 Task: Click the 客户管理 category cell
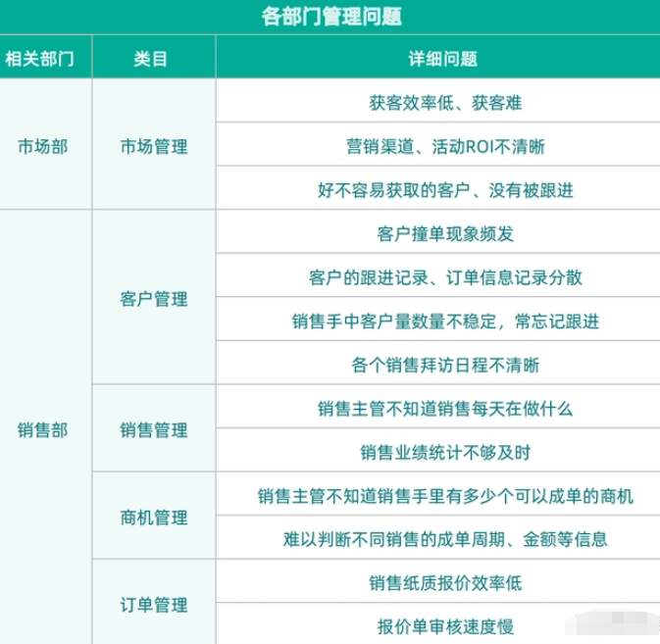153,299
